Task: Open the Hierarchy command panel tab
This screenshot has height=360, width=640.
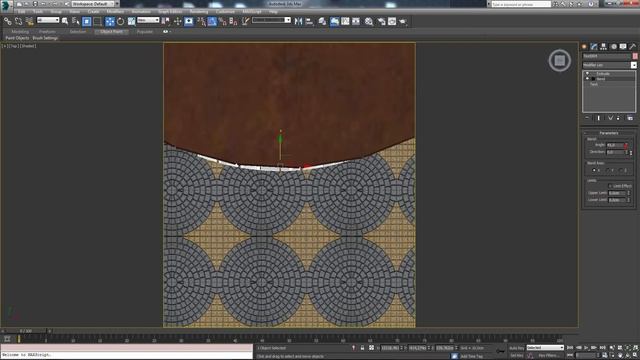Action: (604, 47)
